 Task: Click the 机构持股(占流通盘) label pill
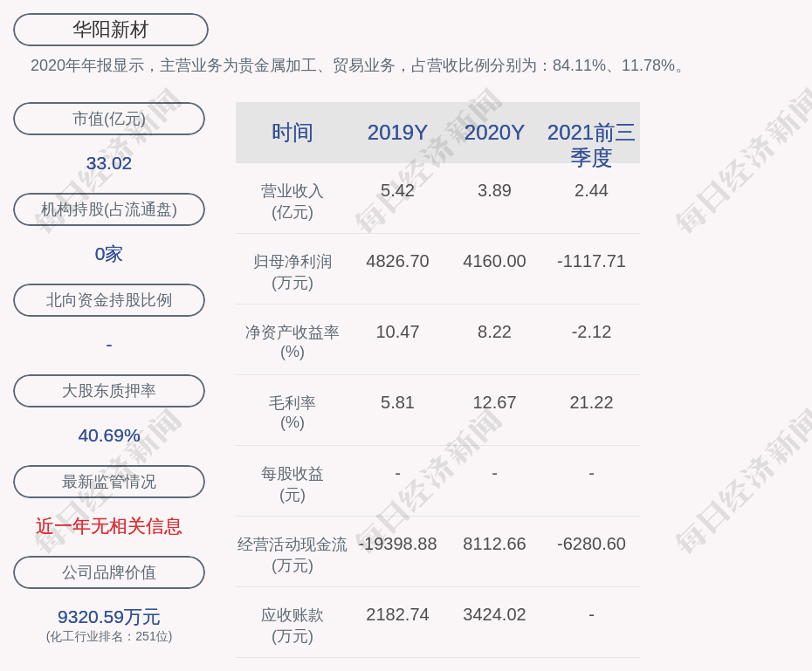[x=109, y=209]
